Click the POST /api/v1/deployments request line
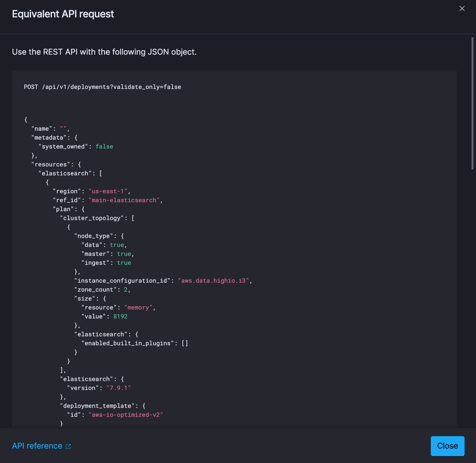476x463 pixels. pyautogui.click(x=103, y=87)
